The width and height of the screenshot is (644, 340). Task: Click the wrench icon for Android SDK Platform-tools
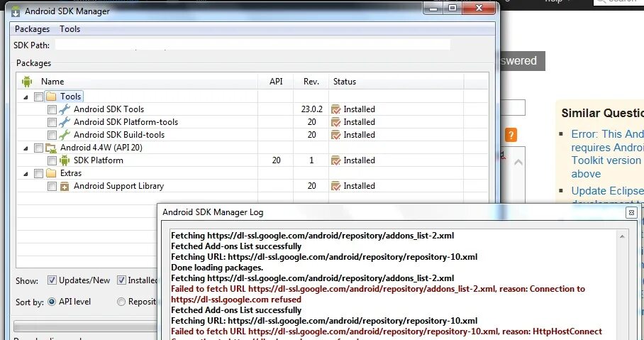(x=65, y=122)
